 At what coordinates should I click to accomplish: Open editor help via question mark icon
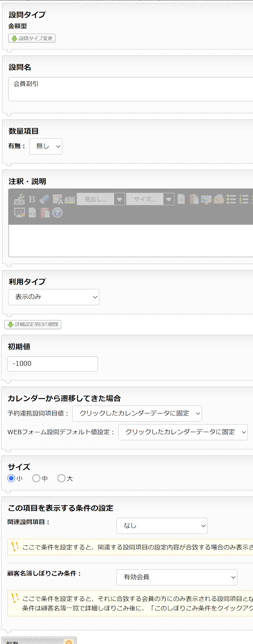tap(57, 213)
